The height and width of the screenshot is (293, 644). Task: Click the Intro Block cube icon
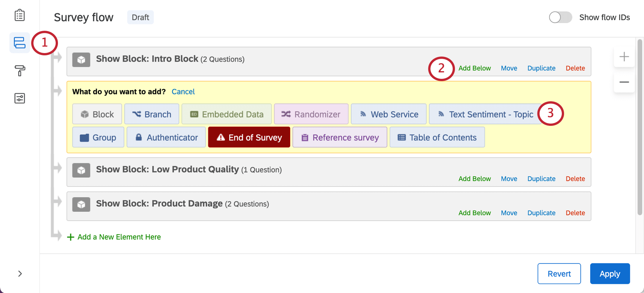(81, 60)
